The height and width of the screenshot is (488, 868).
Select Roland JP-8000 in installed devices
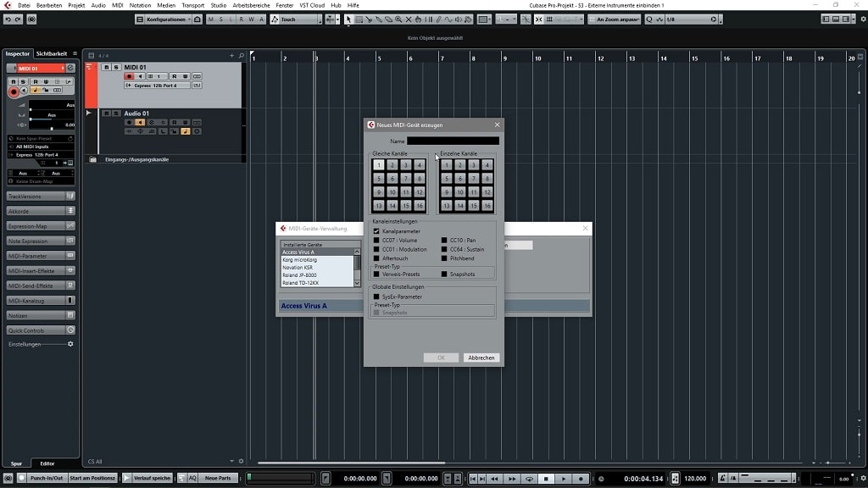pos(317,275)
